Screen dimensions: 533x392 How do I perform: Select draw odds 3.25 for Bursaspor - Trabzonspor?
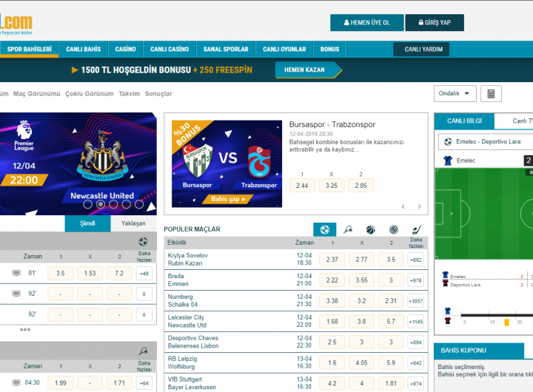pyautogui.click(x=332, y=186)
